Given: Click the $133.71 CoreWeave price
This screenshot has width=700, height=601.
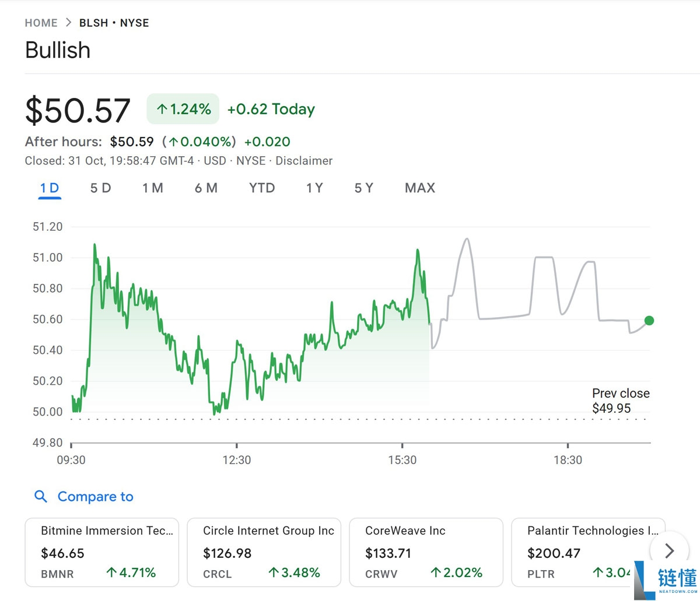Looking at the screenshot, I should pyautogui.click(x=388, y=553).
